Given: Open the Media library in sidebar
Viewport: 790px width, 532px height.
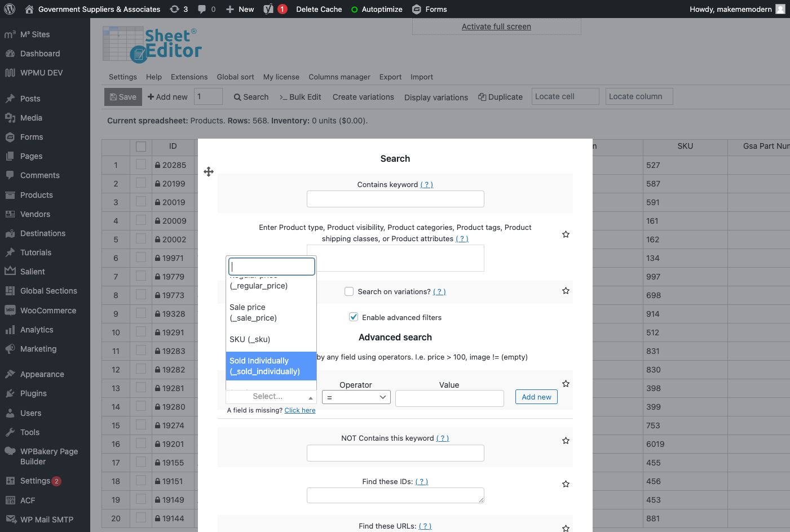Looking at the screenshot, I should 31,118.
